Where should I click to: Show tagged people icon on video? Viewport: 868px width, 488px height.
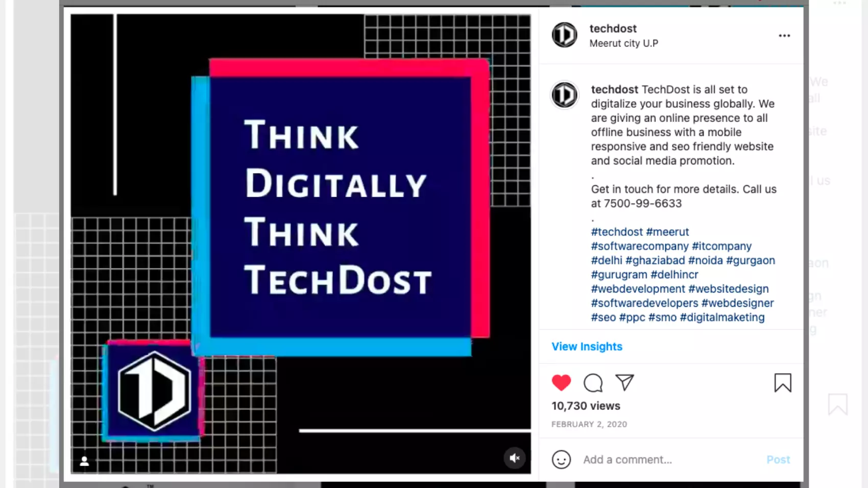(x=85, y=461)
